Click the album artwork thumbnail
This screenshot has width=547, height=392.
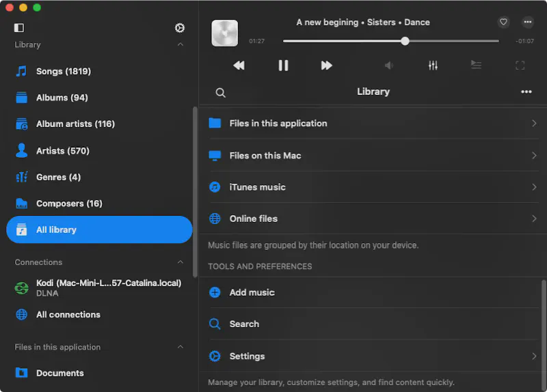click(225, 33)
